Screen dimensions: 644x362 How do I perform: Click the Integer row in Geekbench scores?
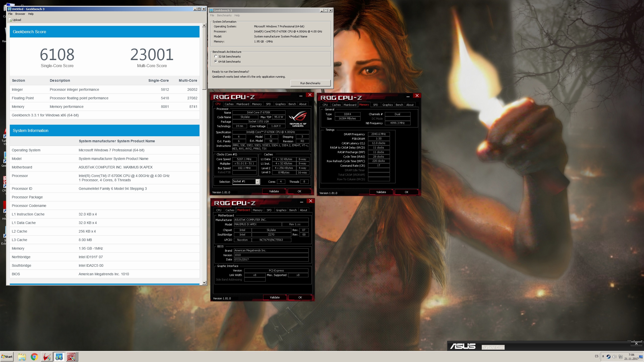point(105,89)
